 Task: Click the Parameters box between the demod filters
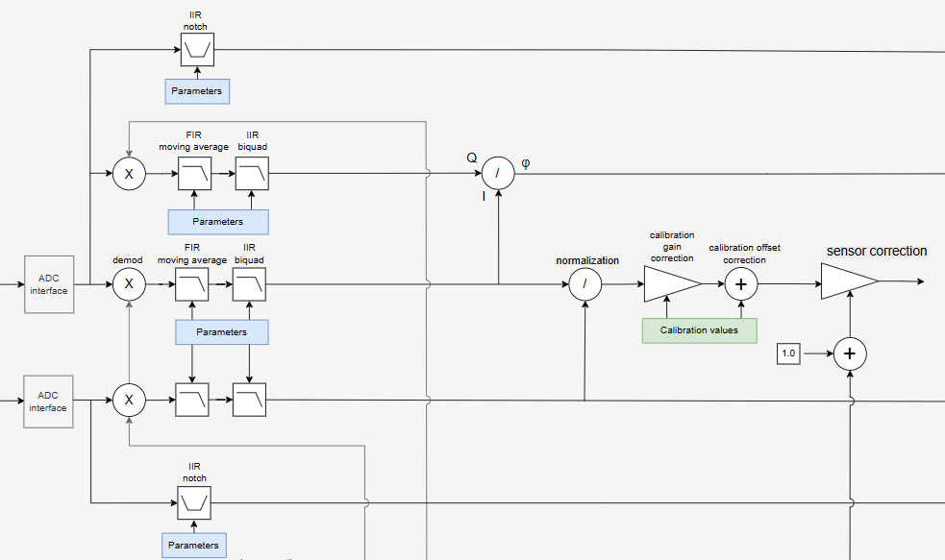(x=221, y=332)
